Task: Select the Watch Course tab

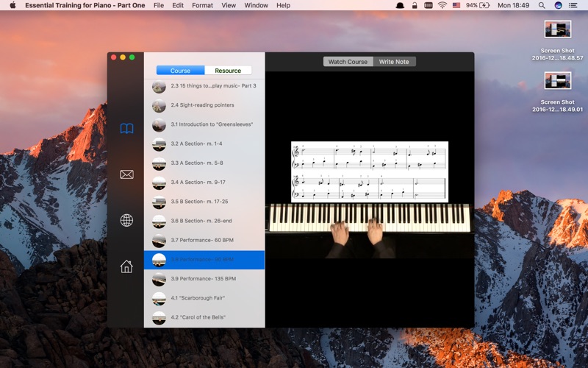Action: pos(348,62)
